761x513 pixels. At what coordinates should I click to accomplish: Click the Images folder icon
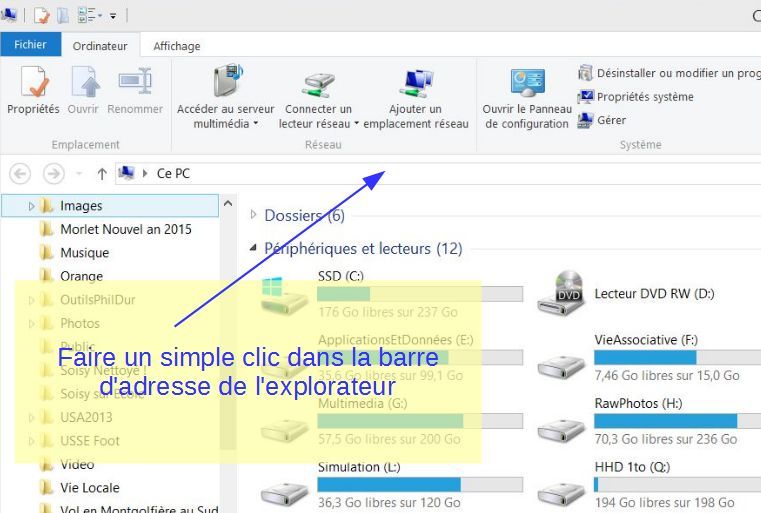coord(47,206)
